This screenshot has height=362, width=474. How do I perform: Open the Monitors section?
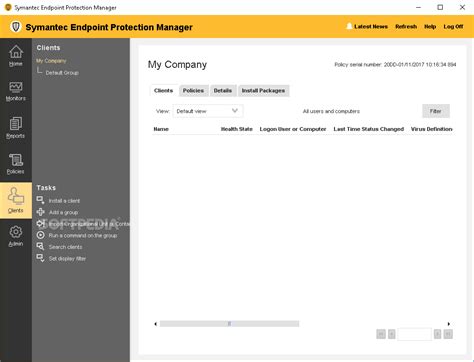click(16, 91)
